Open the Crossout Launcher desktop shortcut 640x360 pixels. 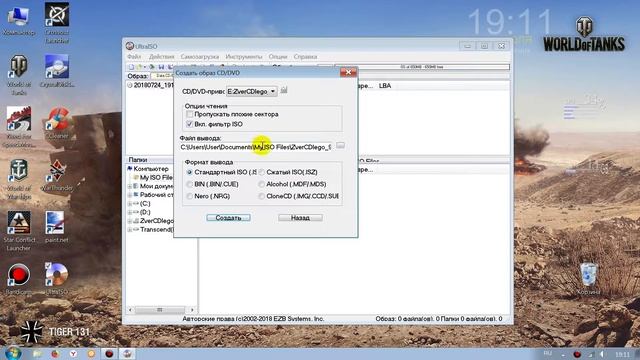tap(57, 23)
